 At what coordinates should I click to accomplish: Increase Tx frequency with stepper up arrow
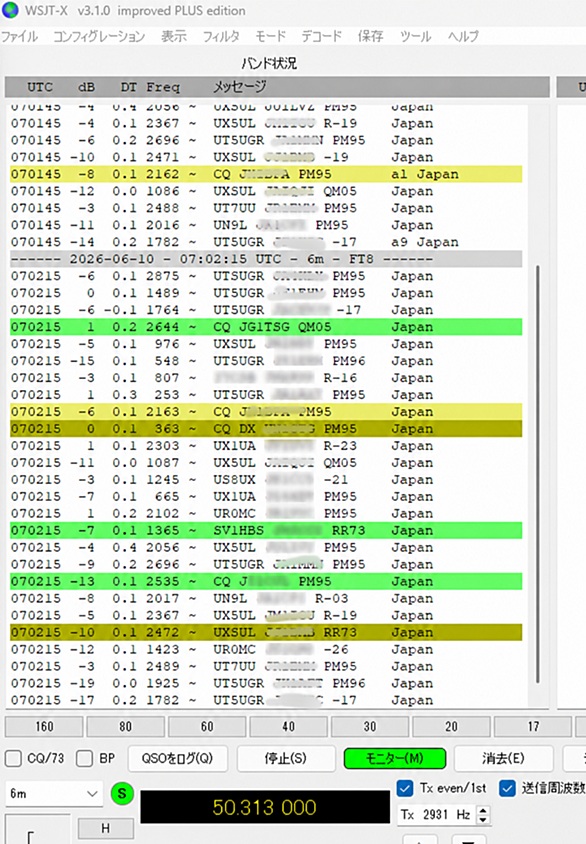pyautogui.click(x=483, y=810)
